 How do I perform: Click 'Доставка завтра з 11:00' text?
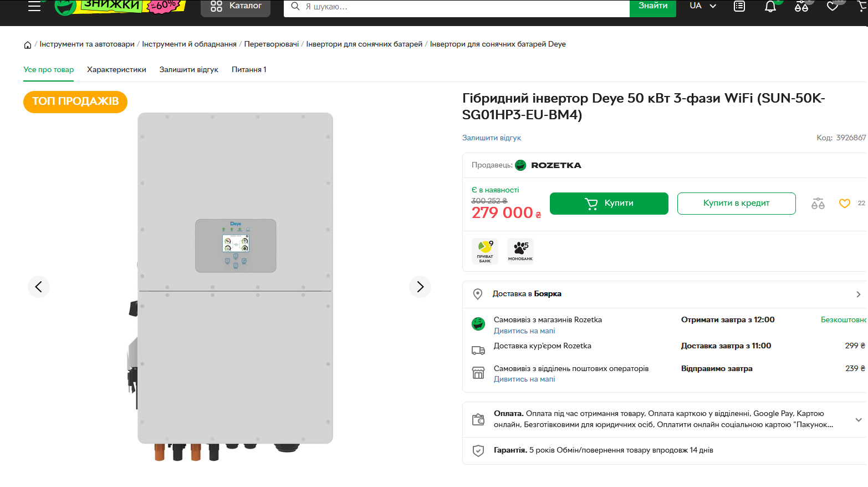point(726,346)
